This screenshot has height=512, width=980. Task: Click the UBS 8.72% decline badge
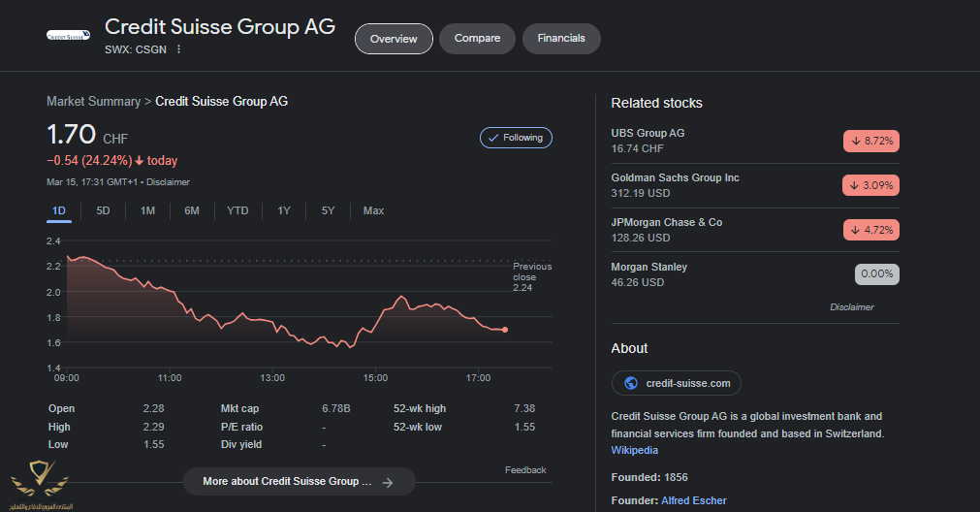(x=871, y=142)
